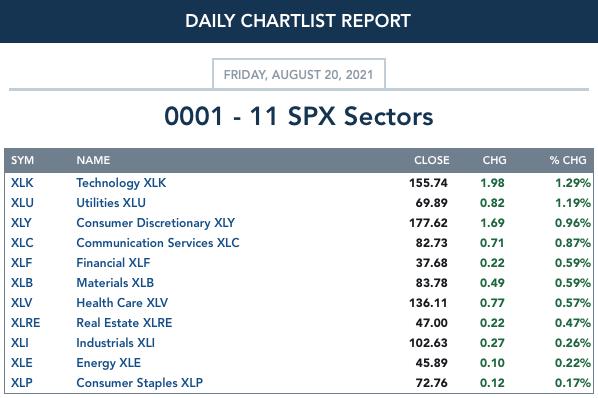Sort by the CLOSE column header

pyautogui.click(x=432, y=160)
